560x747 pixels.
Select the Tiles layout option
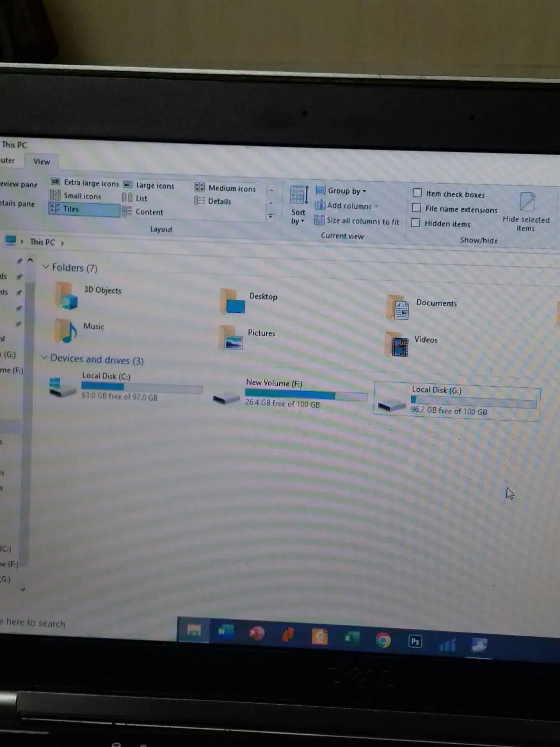(84, 209)
